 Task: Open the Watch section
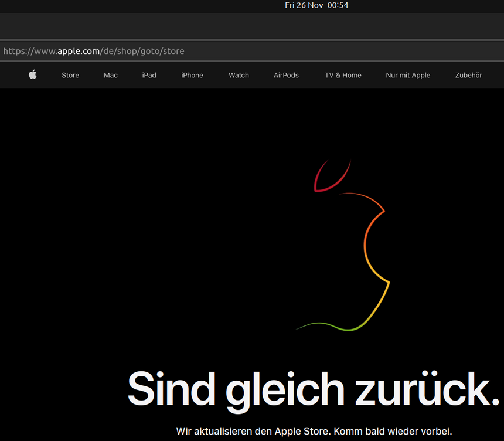point(239,75)
